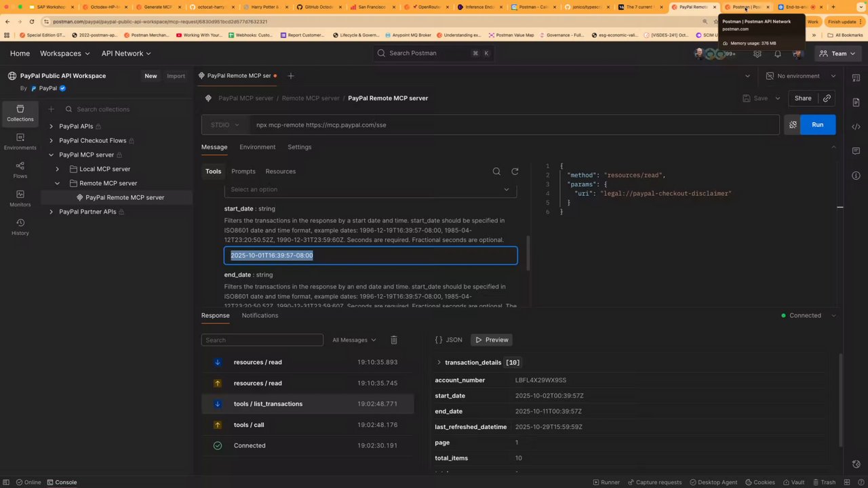Switch to the Settings tab
Viewport: 868px width, 488px height.
click(x=299, y=147)
